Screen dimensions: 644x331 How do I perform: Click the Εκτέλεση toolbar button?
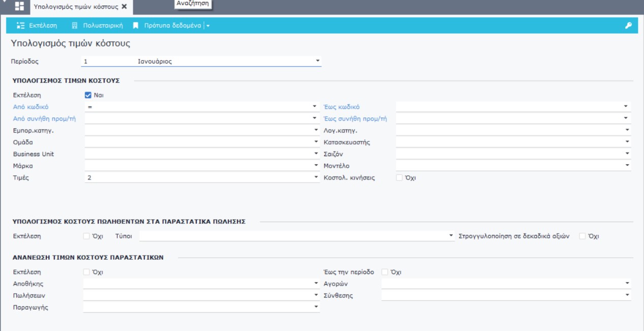(x=37, y=25)
